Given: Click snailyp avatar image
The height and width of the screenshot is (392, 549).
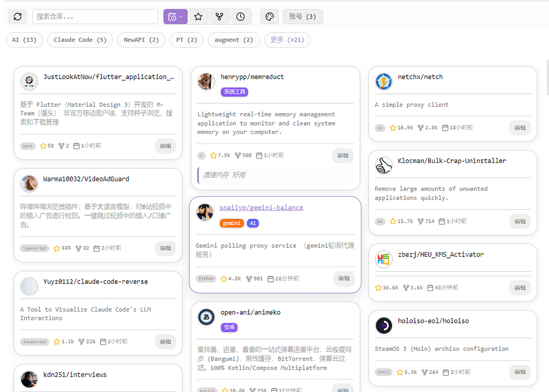Looking at the screenshot, I should (205, 212).
